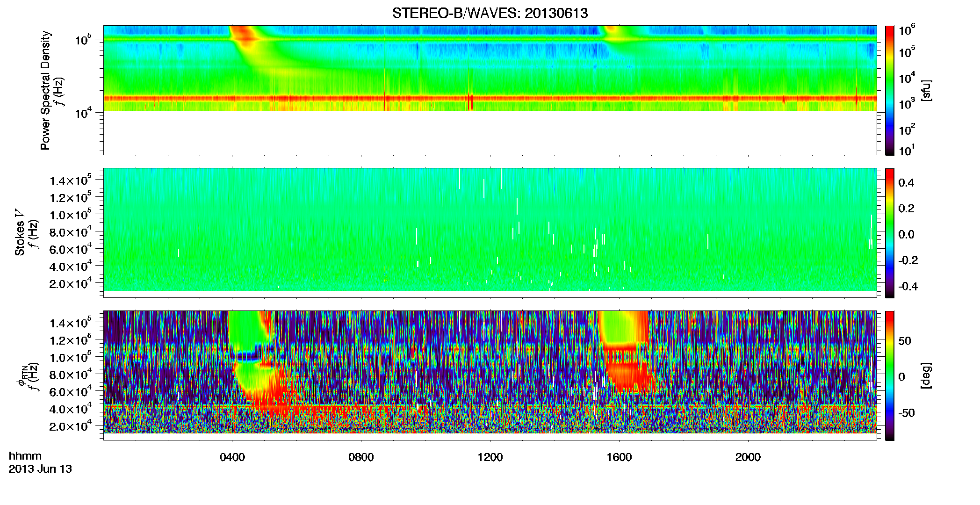Click the 8.0×10^4 frequency tick of Stokes V panel
The width and height of the screenshot is (980, 505).
tap(71, 232)
